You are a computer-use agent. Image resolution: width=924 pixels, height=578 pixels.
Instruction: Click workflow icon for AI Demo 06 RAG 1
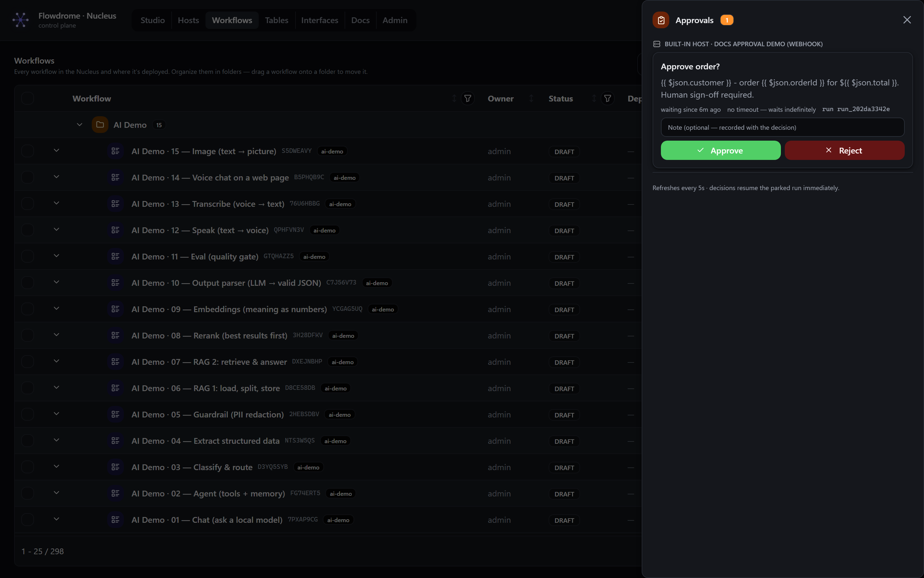115,388
